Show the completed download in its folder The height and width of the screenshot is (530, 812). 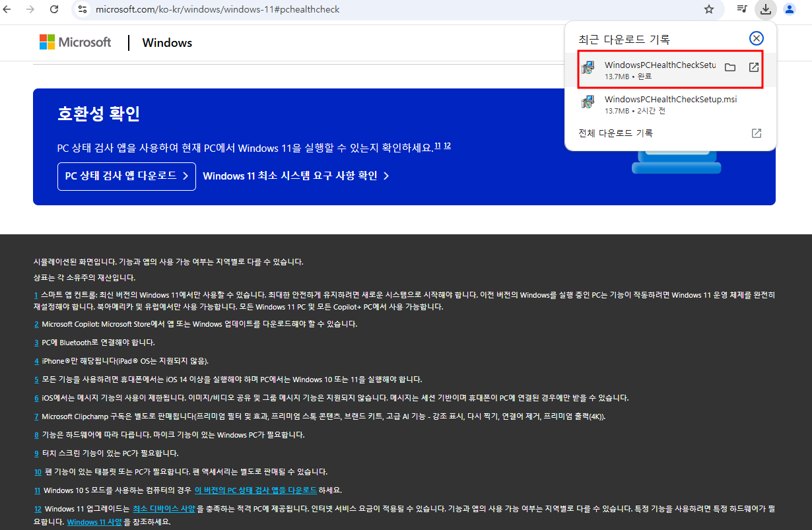[x=729, y=67]
